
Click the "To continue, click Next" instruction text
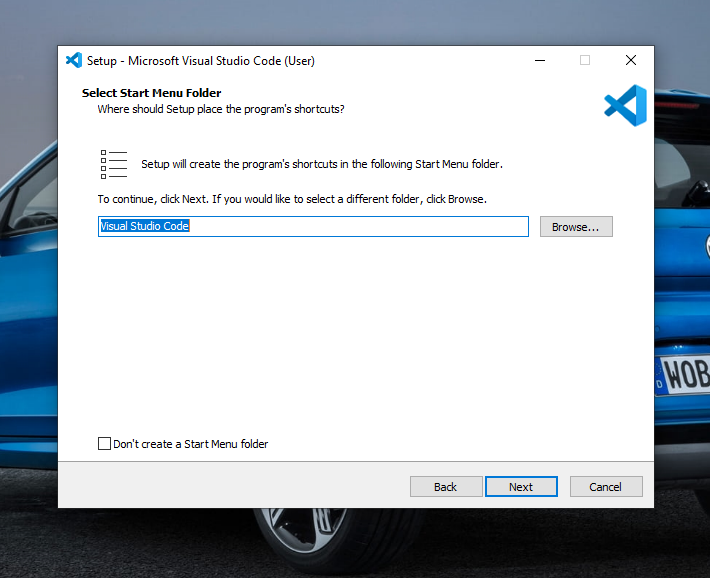tap(291, 199)
